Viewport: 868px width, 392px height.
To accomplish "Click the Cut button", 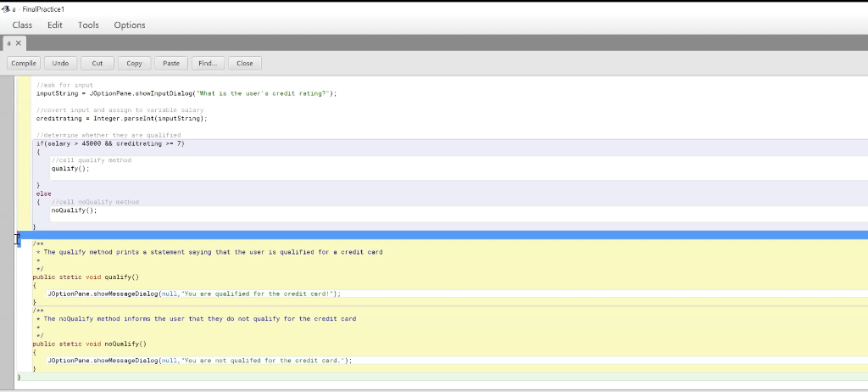I will pyautogui.click(x=97, y=63).
